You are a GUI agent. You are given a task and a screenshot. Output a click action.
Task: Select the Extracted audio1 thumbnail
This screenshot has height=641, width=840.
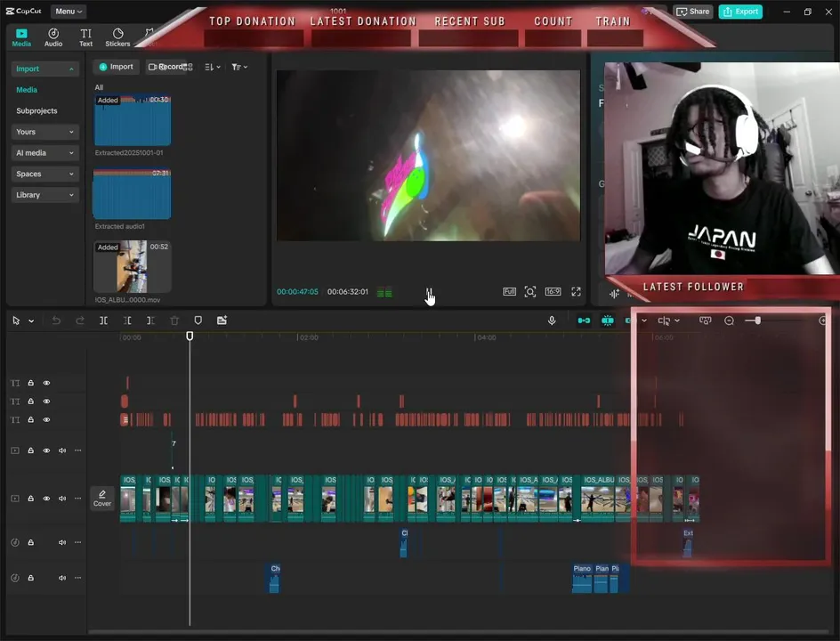pyautogui.click(x=133, y=194)
